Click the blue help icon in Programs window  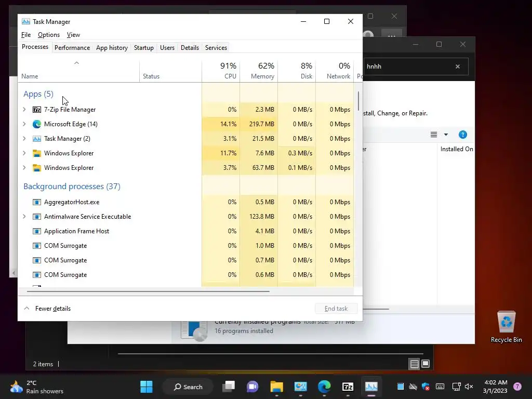[x=463, y=135]
